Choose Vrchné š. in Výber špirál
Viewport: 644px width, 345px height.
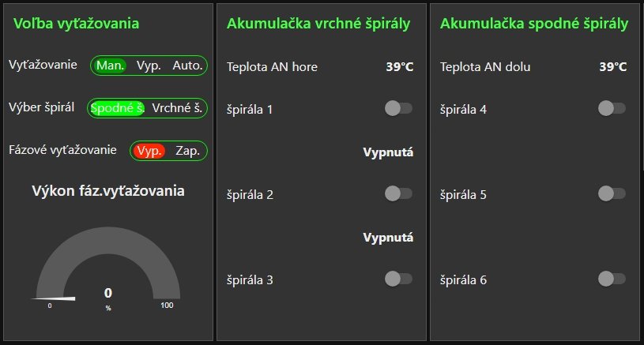point(177,108)
